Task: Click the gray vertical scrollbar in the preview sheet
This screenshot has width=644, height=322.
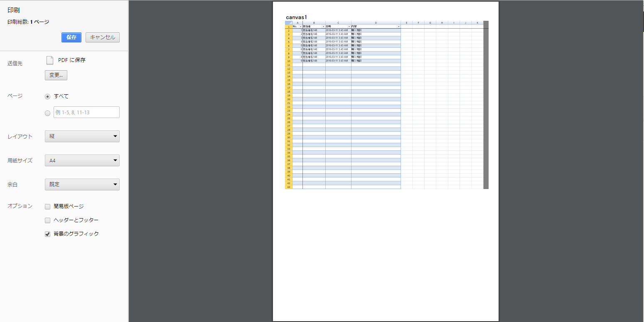Action: point(486,105)
